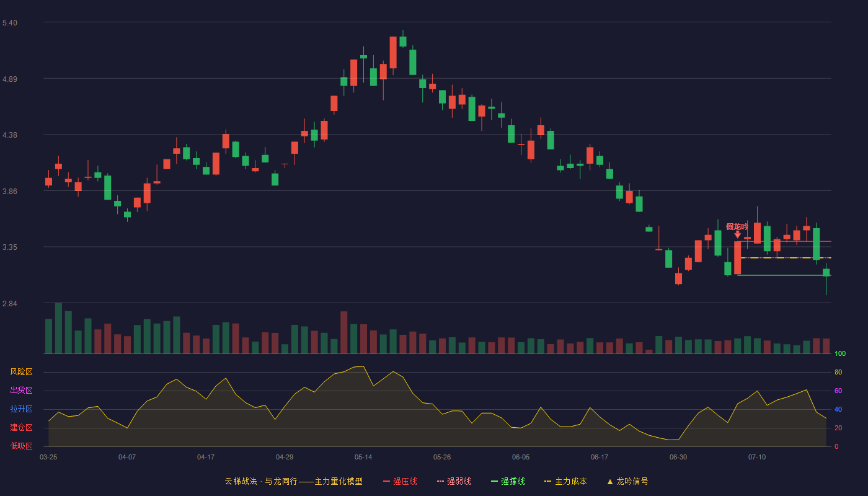
Task: Click the green 100 indicator scale value
Action: (840, 354)
